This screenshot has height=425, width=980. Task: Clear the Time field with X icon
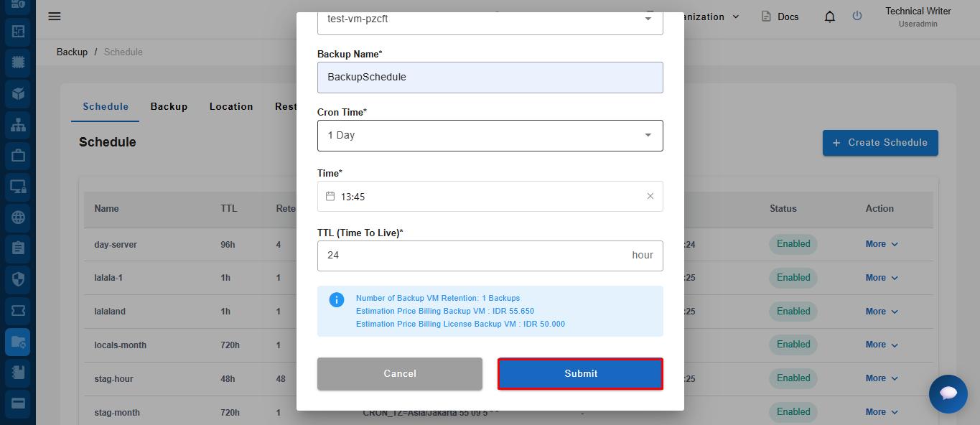click(650, 196)
